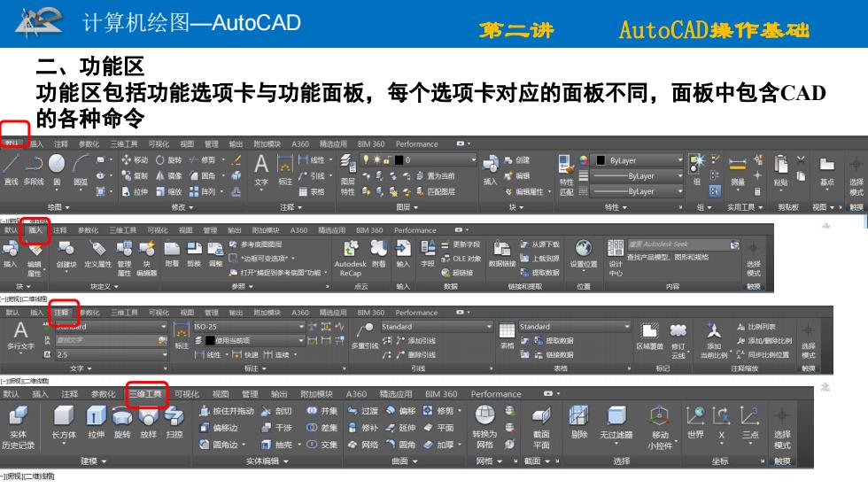Image resolution: width=868 pixels, height=488 pixels.
Task: Select the 测量 measure tool
Action: (737, 170)
